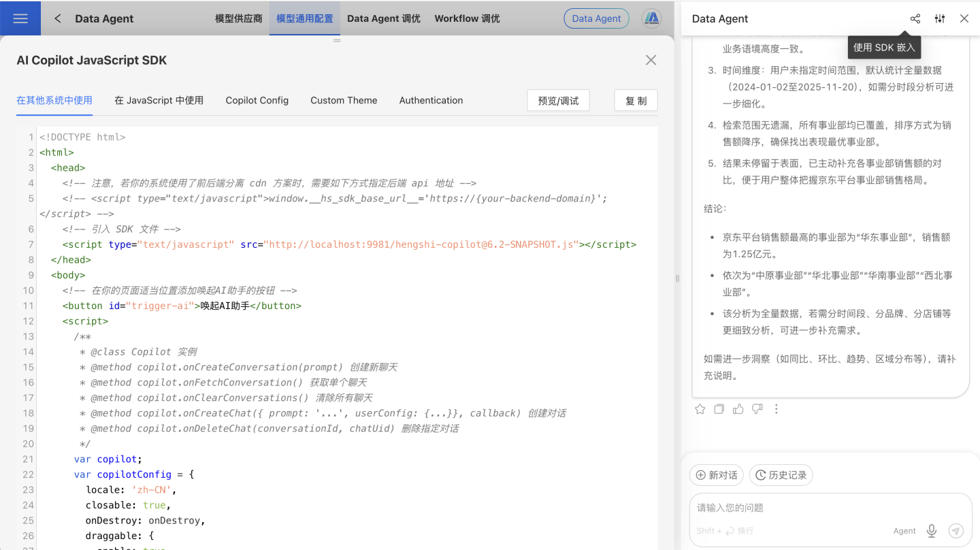Click the 预览/调试 button
The height and width of the screenshot is (550, 980).
coord(558,101)
